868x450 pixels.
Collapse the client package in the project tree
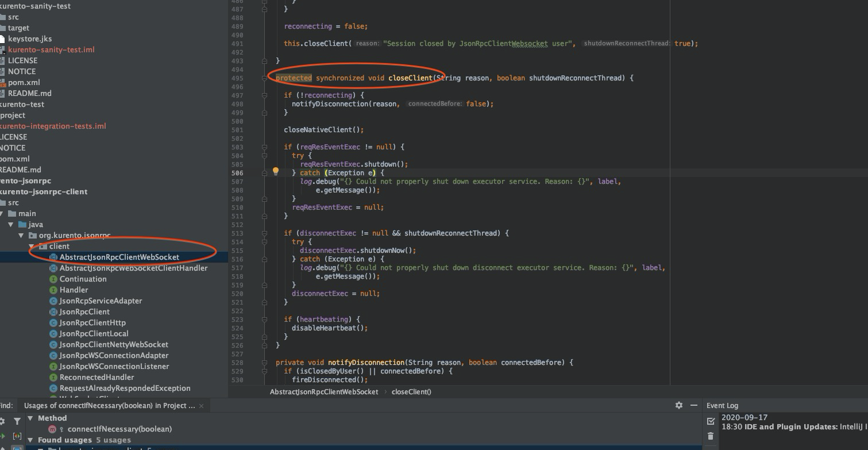point(33,246)
